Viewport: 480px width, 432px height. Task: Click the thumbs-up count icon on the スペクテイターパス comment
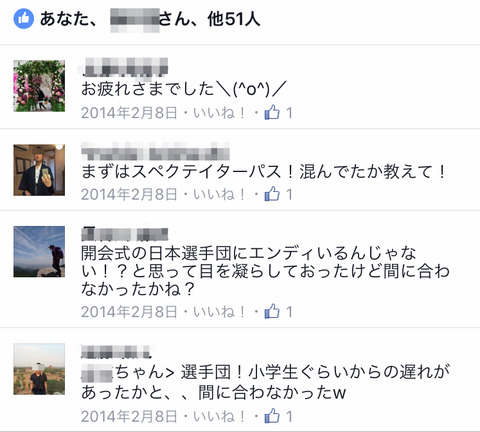click(x=272, y=193)
